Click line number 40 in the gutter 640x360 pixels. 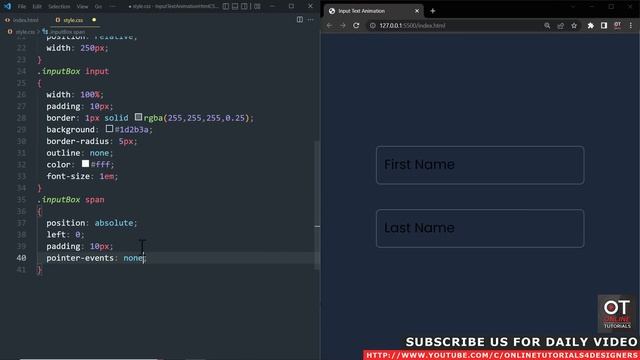pyautogui.click(x=21, y=258)
